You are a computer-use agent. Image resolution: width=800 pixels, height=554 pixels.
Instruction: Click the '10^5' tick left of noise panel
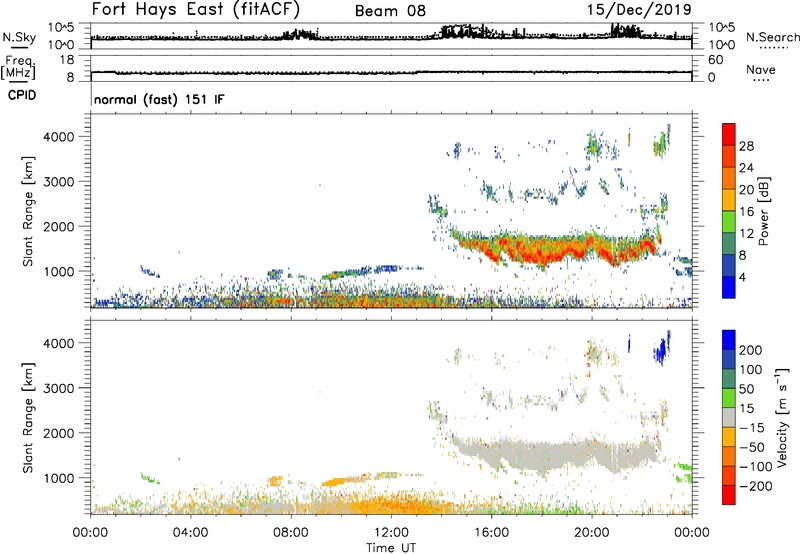coord(61,27)
